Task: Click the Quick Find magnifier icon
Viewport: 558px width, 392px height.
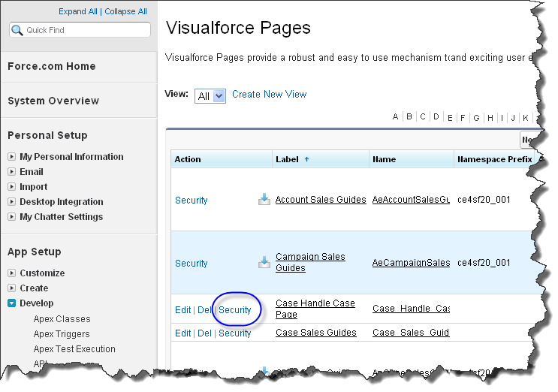Action: [17, 30]
